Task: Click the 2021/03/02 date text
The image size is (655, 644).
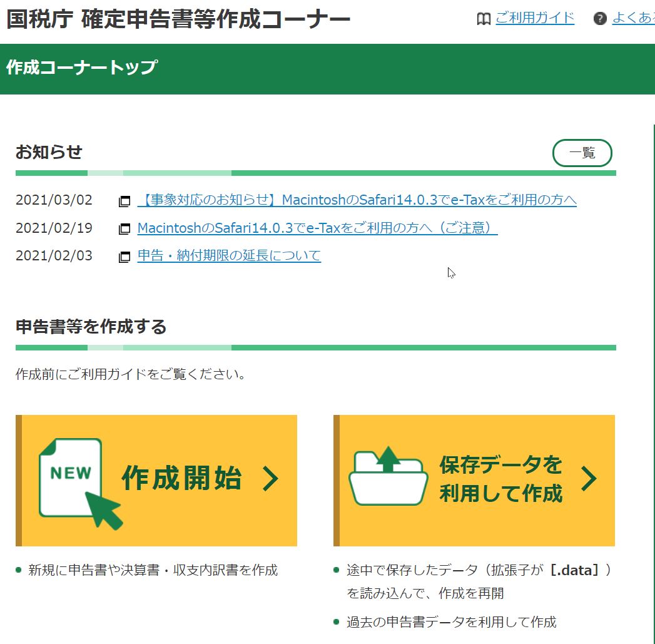Action: 54,200
